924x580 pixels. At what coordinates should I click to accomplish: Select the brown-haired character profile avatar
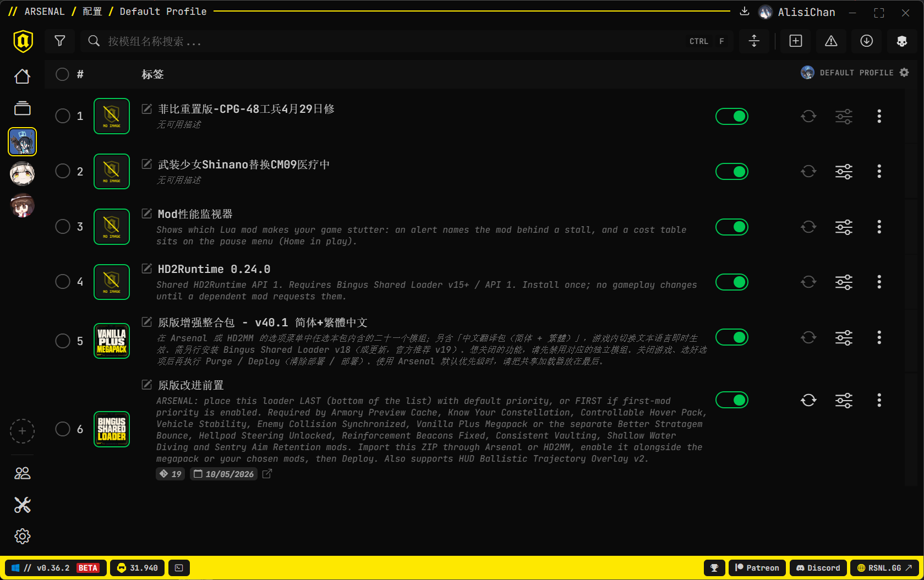tap(23, 206)
